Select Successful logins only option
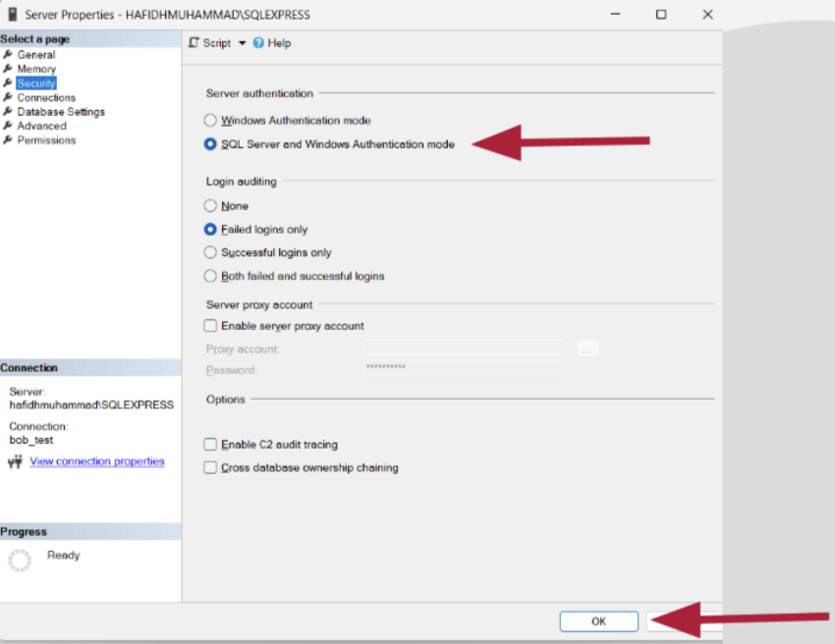Image resolution: width=835 pixels, height=644 pixels. point(210,252)
